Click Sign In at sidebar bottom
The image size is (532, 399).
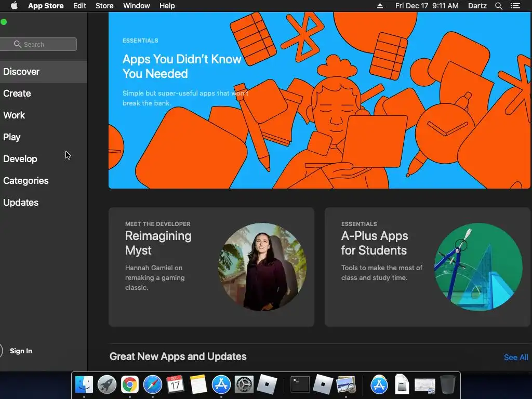point(21,351)
